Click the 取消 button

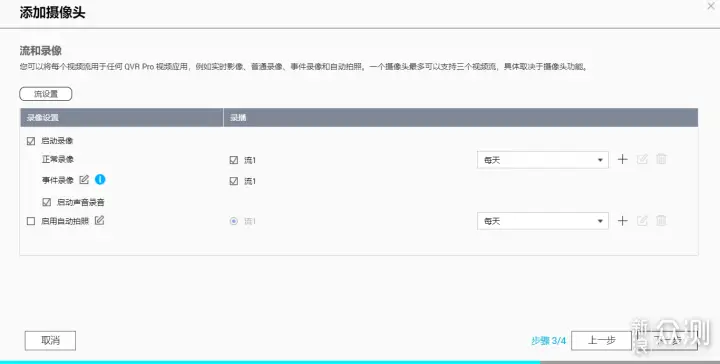[x=50, y=341]
